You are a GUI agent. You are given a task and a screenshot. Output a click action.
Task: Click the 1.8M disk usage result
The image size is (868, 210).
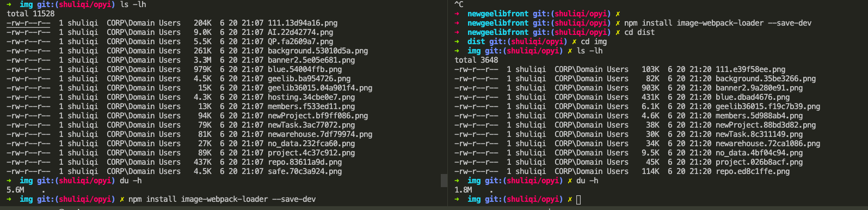tap(463, 190)
